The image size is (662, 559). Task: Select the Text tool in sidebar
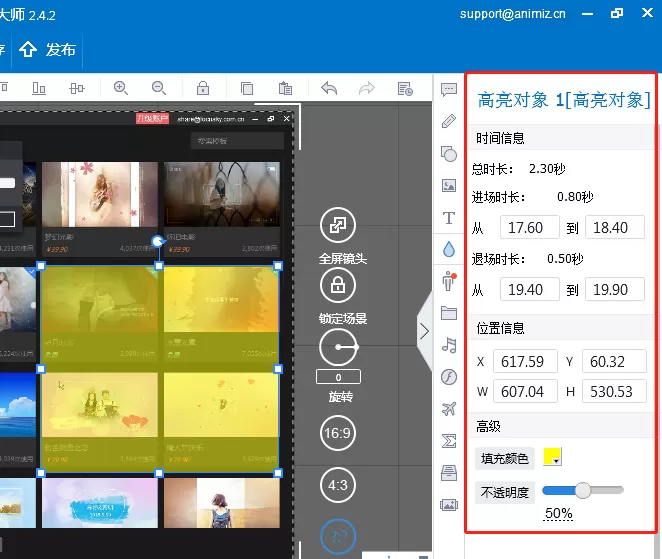[x=449, y=218]
